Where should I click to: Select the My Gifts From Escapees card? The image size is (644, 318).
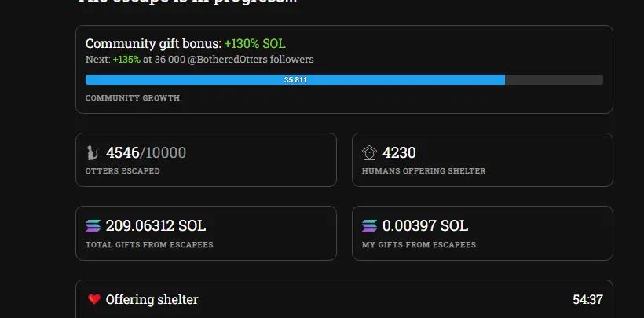(x=482, y=233)
